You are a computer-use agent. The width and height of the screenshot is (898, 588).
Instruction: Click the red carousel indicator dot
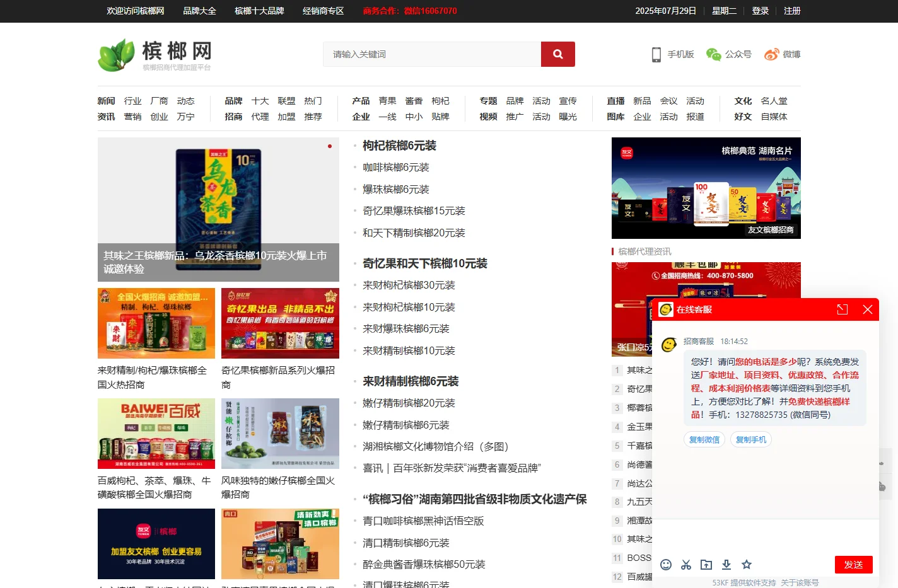click(329, 146)
